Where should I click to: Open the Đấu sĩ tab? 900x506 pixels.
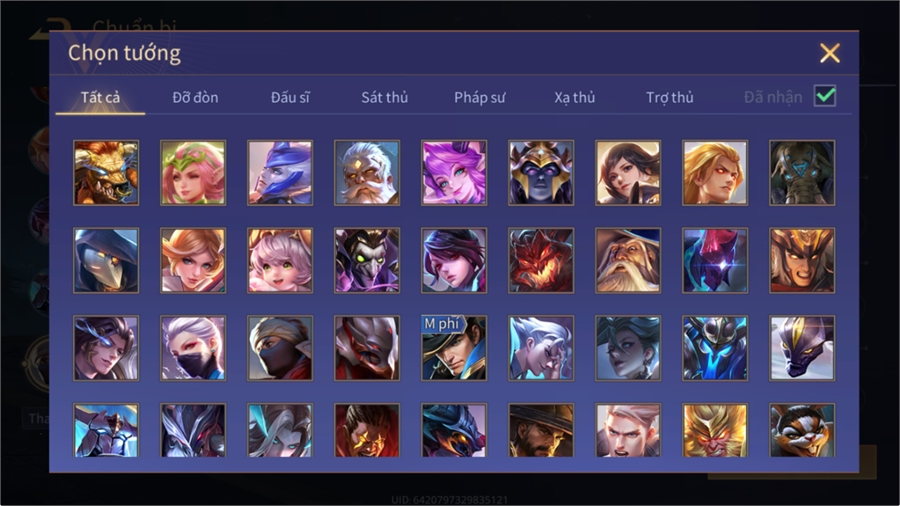pyautogui.click(x=290, y=98)
